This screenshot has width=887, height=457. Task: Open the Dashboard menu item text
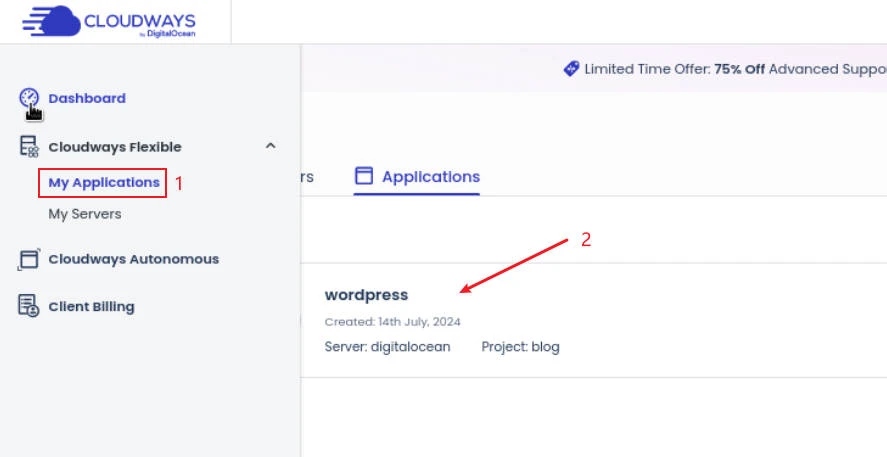pos(87,98)
